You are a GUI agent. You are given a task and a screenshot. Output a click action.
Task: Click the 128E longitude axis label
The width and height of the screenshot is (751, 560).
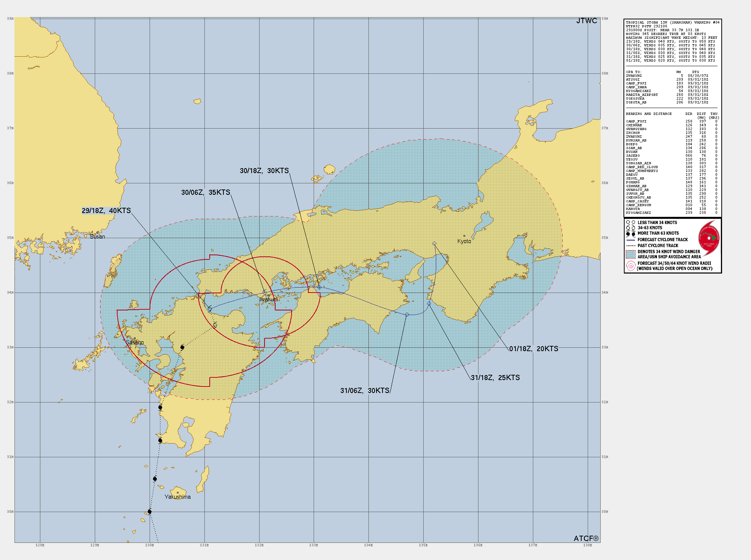40,545
